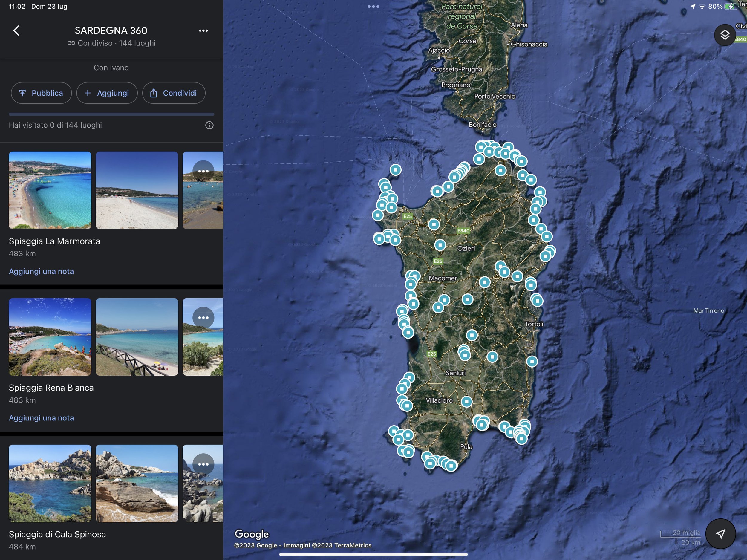Image resolution: width=747 pixels, height=560 pixels.
Task: Add a note to Spiaggia La Marmorata
Action: tap(41, 271)
